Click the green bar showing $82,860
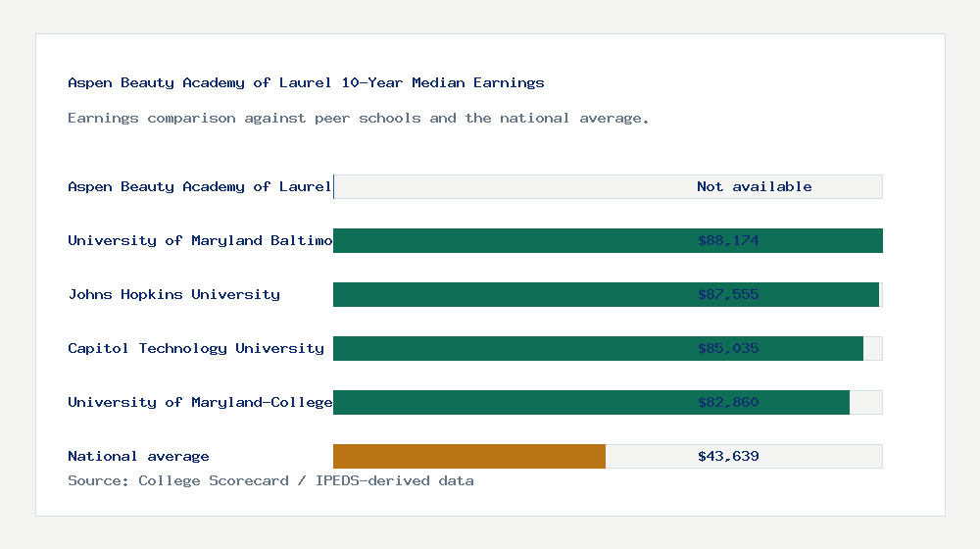The height and width of the screenshot is (549, 980). tap(591, 402)
